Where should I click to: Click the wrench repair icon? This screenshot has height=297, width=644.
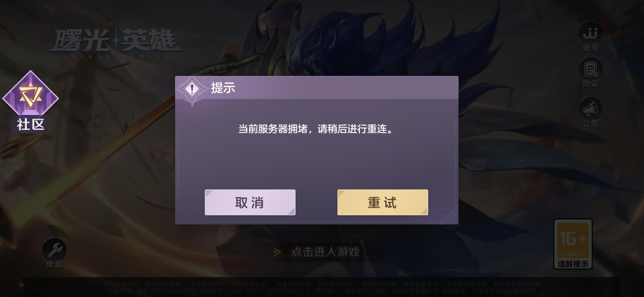54,250
